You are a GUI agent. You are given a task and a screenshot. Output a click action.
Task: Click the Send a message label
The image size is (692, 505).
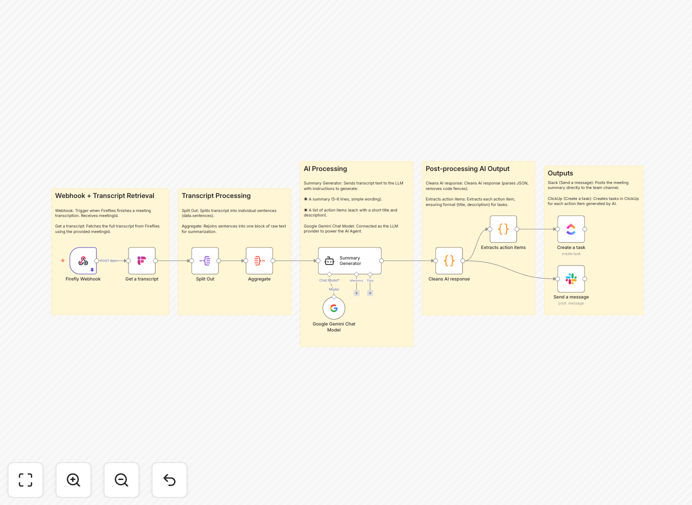click(x=571, y=297)
